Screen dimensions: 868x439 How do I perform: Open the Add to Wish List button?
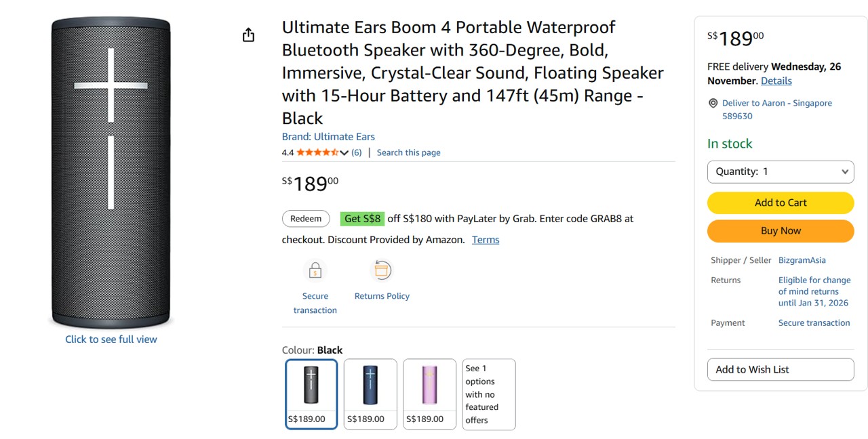[780, 369]
